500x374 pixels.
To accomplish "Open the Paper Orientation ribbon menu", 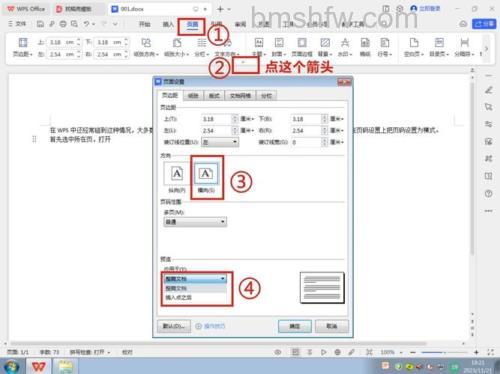I will [146, 47].
